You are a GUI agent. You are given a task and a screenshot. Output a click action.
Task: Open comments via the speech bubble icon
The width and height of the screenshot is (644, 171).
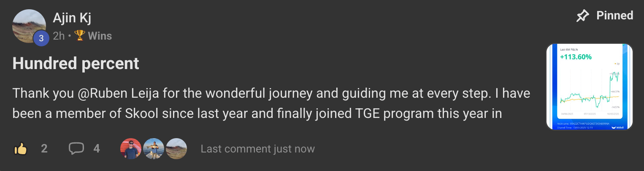pyautogui.click(x=76, y=149)
